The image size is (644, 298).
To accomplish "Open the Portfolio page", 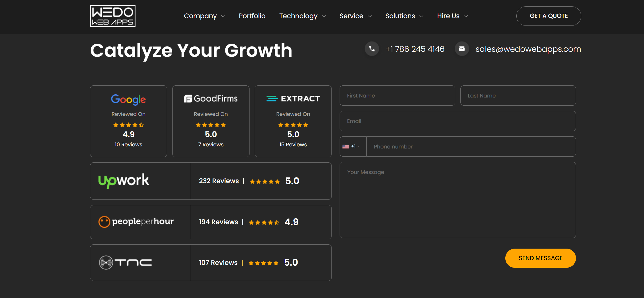I will tap(252, 16).
